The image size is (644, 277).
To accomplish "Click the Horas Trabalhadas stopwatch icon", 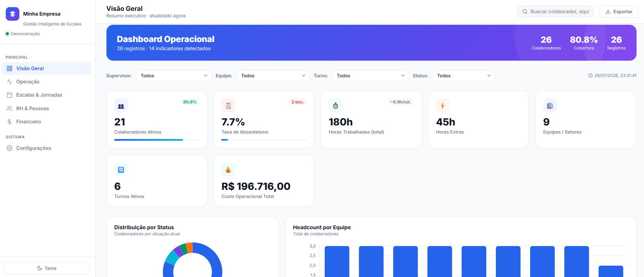I will (336, 105).
